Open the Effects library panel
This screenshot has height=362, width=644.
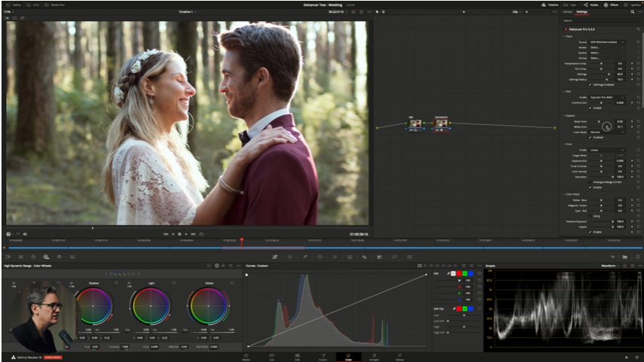coord(609,5)
